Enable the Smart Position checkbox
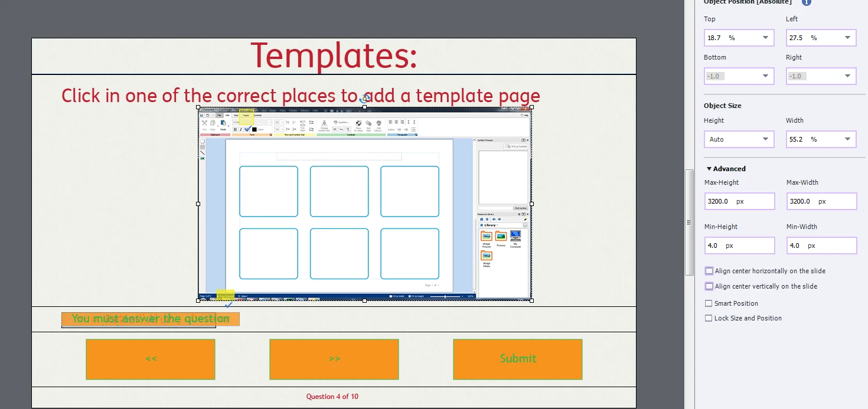 click(709, 303)
